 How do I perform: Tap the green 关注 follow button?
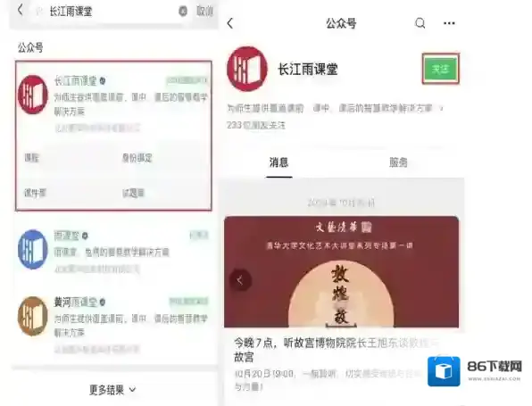point(440,69)
